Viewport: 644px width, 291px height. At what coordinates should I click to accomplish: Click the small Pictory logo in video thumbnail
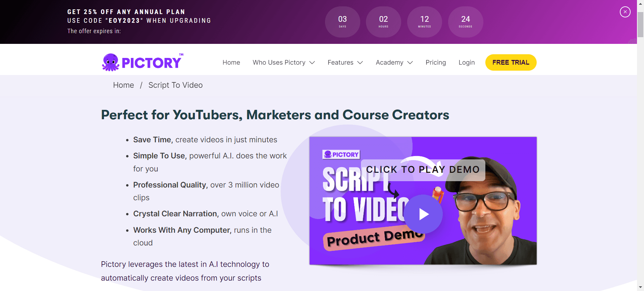pos(341,154)
